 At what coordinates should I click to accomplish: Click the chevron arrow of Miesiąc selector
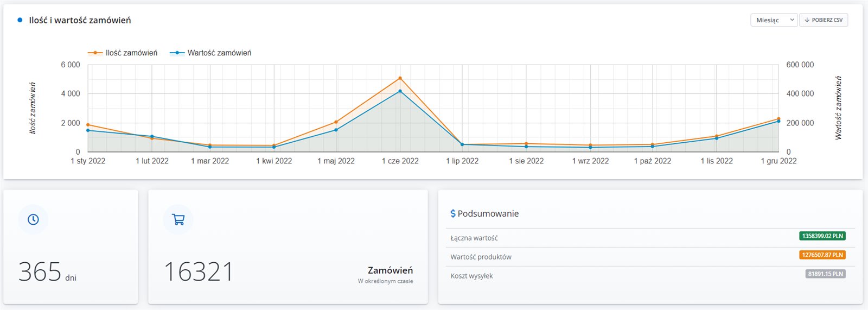(x=792, y=20)
